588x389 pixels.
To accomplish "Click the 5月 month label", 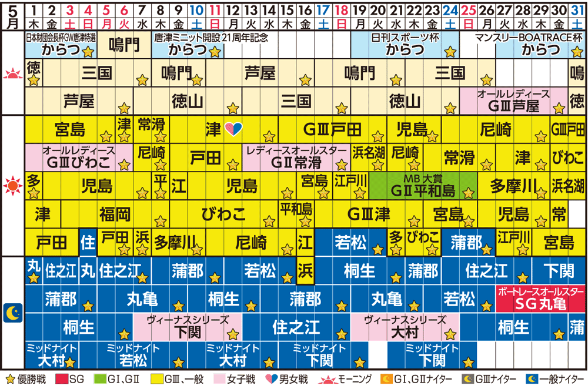I will point(13,16).
